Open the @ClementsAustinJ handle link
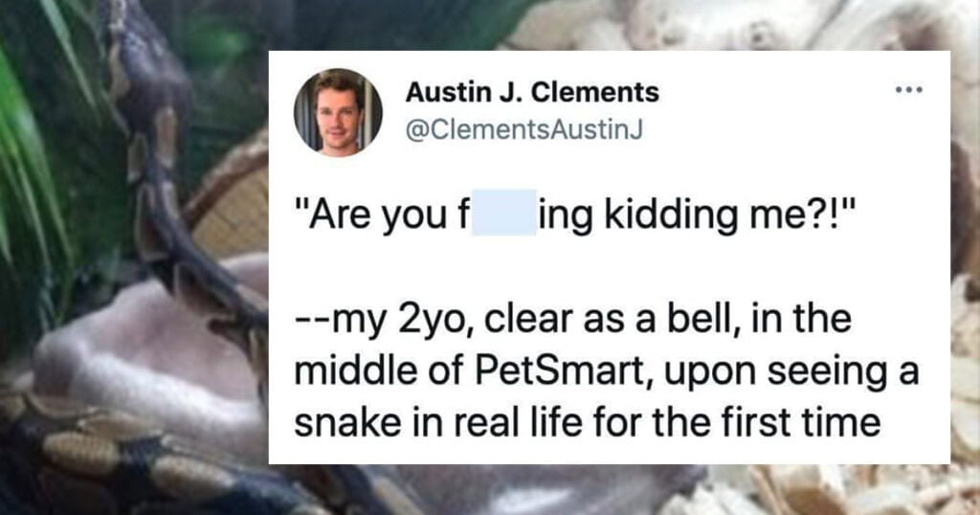Screen dimensions: 980x515 click(x=524, y=129)
